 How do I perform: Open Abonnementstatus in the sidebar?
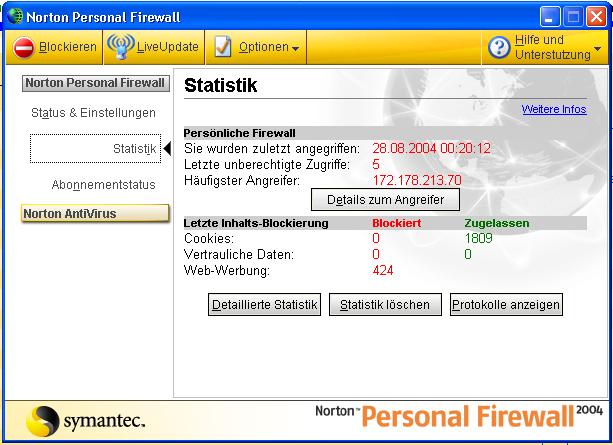[x=104, y=185]
